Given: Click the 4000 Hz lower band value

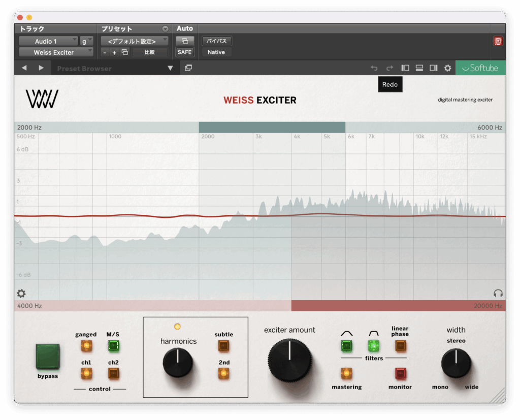Looking at the screenshot, I should click(x=29, y=306).
